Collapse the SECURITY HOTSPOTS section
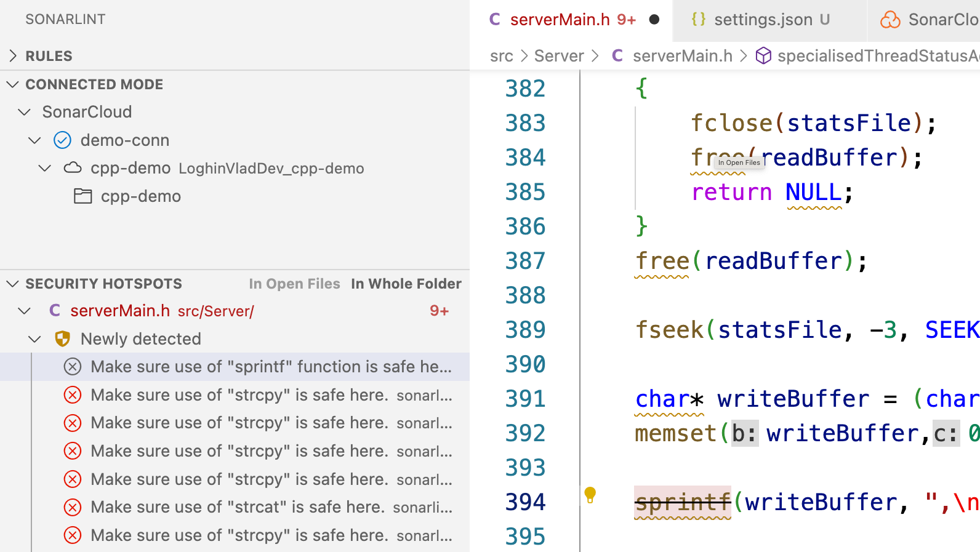The image size is (980, 552). pyautogui.click(x=13, y=284)
